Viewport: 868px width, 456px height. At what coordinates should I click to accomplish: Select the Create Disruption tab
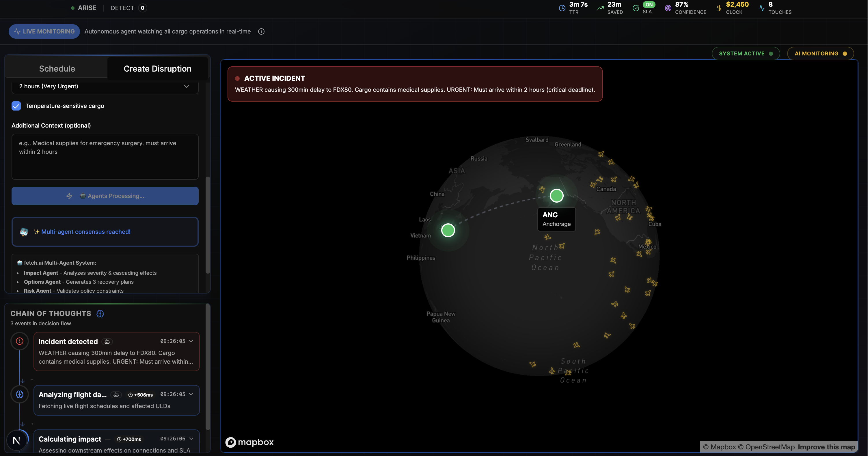click(x=157, y=69)
